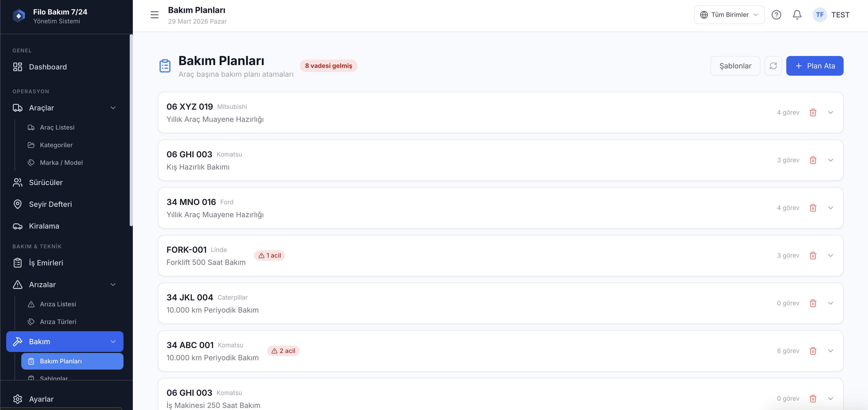Viewport: 868px width, 410px height.
Task: Open Seyir Defteri in the sidebar
Action: pyautogui.click(x=50, y=204)
